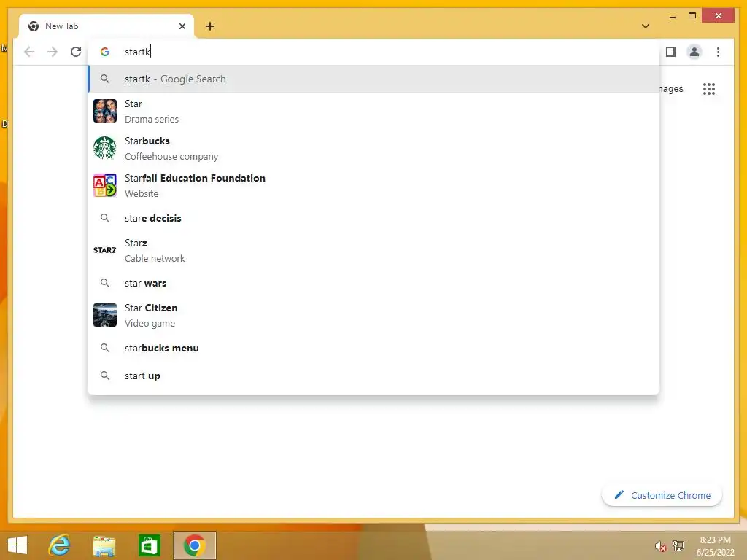Toggle the side panel icon
747x560 pixels.
click(671, 52)
